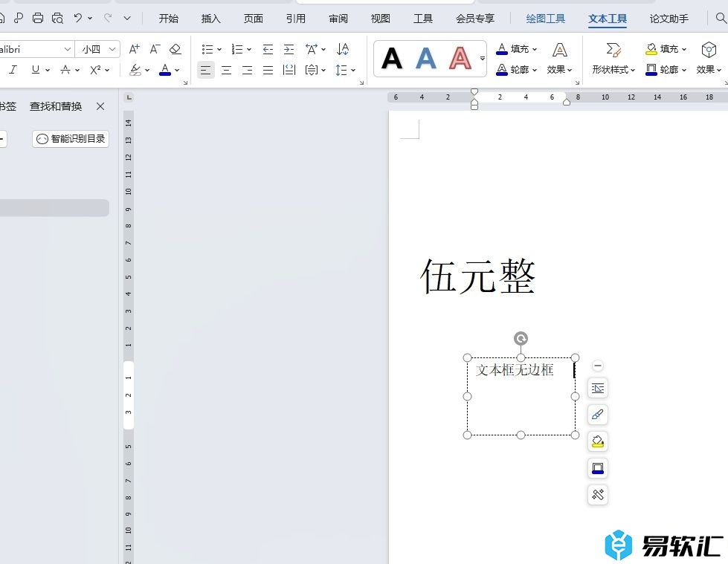The image size is (728, 564).
Task: Click the tools icon beside text box
Action: tap(598, 495)
